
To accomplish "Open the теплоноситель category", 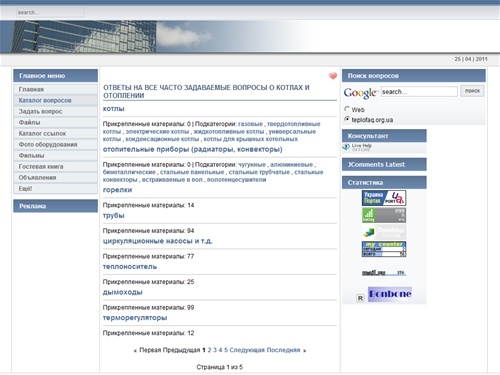I will point(130,267).
